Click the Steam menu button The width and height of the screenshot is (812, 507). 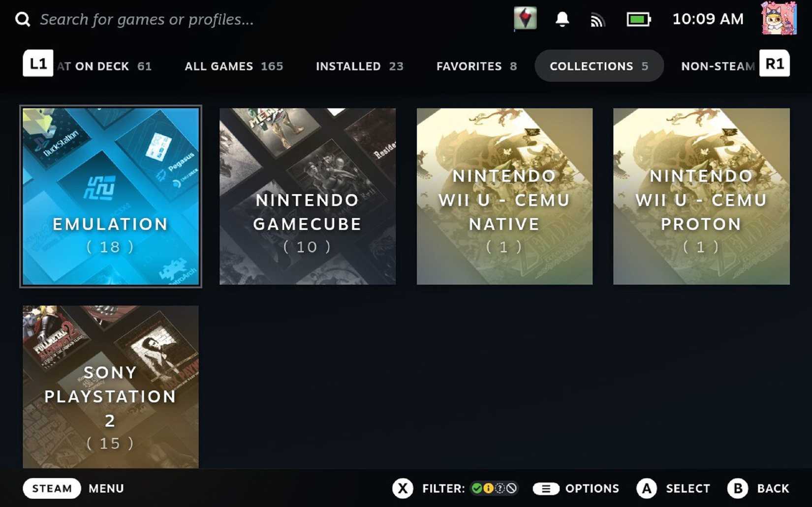tap(52, 488)
